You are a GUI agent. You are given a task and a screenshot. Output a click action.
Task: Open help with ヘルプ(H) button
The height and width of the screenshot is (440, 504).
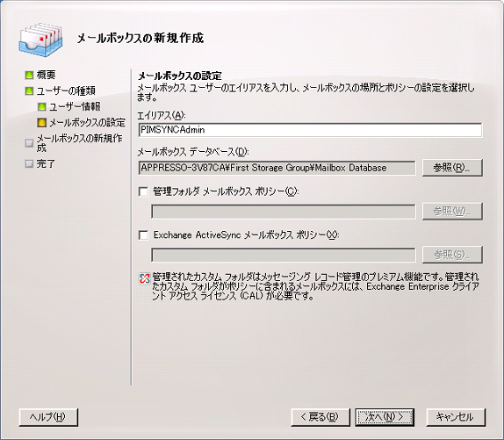tap(48, 417)
